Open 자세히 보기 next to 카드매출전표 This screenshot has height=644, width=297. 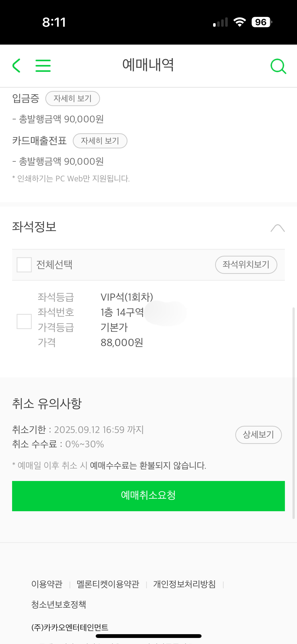pos(100,141)
